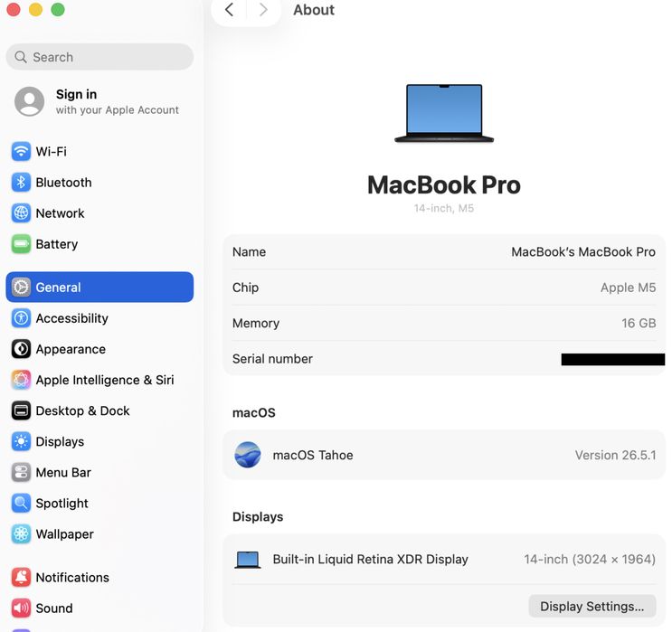
Task: Choose Network from the sidebar
Action: pos(60,213)
